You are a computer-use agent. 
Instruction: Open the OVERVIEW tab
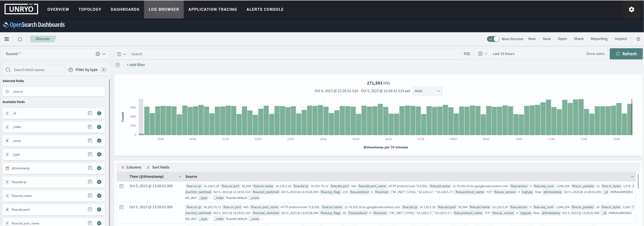58,10
